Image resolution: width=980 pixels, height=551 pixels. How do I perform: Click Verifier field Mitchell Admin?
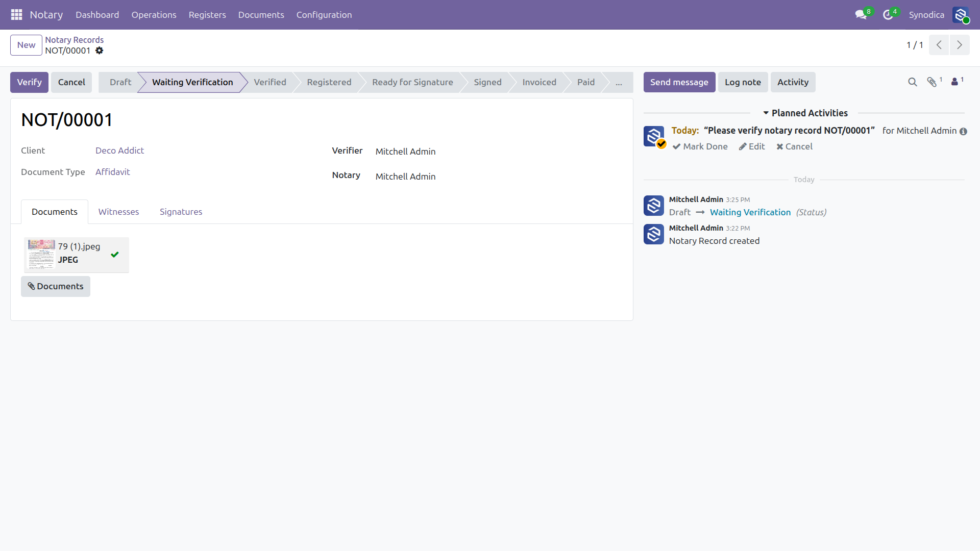coord(405,152)
